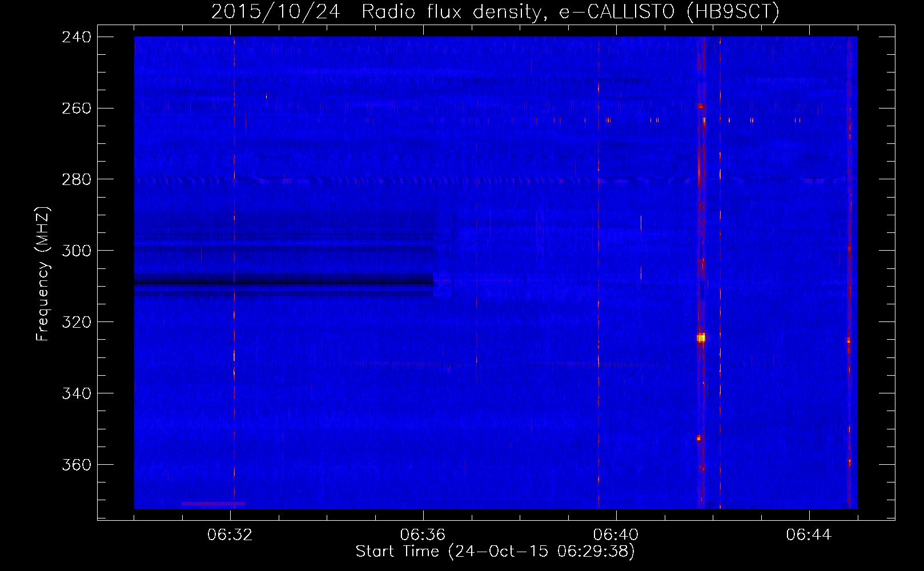Click the 360 frequency tick label

click(77, 465)
